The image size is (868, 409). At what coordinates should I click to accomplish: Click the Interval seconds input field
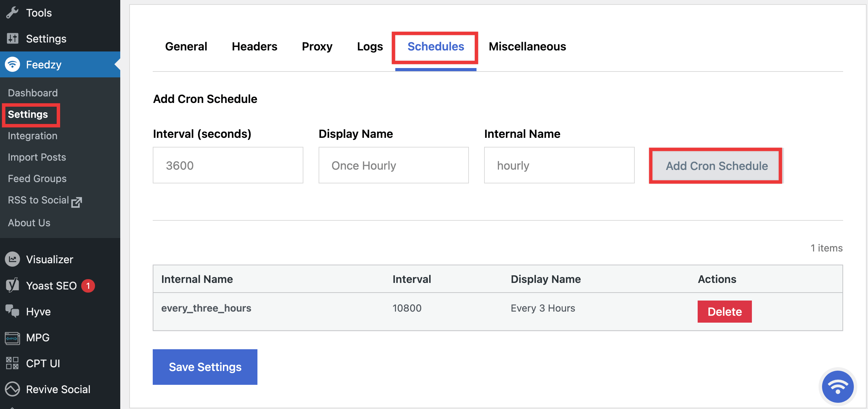pos(228,165)
